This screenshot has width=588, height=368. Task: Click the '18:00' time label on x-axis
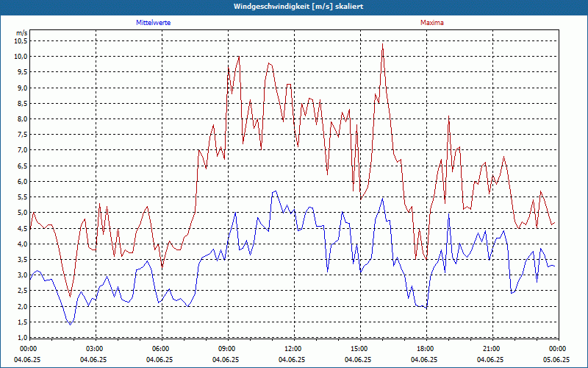pyautogui.click(x=425, y=349)
